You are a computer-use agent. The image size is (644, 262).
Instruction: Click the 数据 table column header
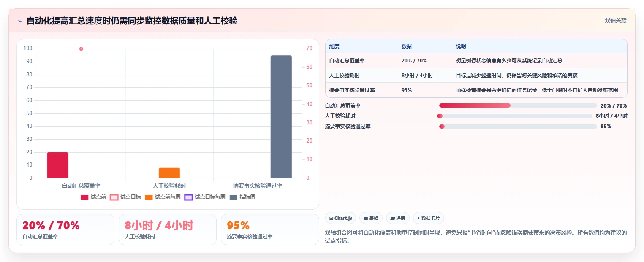tap(407, 46)
